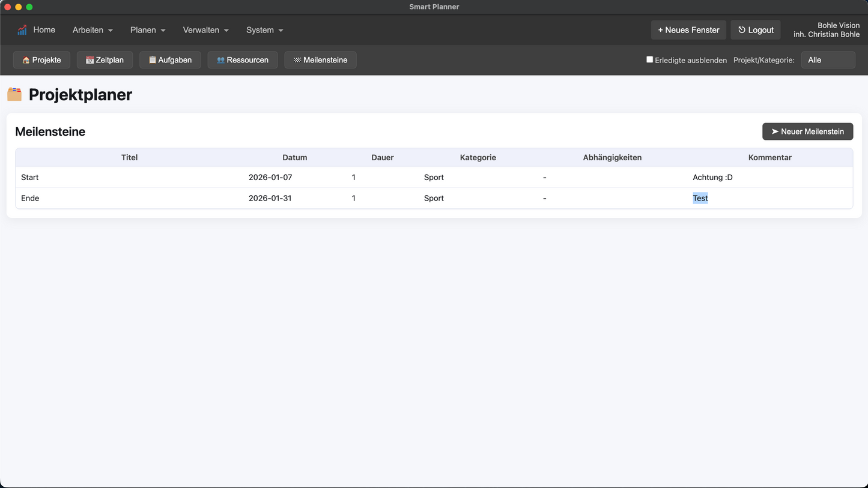Expand the Planen dropdown menu
Screen dimensions: 868x488
tap(148, 30)
